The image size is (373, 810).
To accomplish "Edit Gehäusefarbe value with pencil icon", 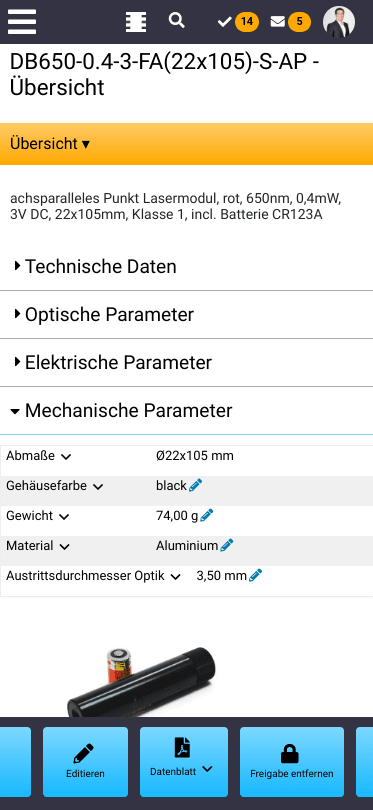I will (x=195, y=486).
